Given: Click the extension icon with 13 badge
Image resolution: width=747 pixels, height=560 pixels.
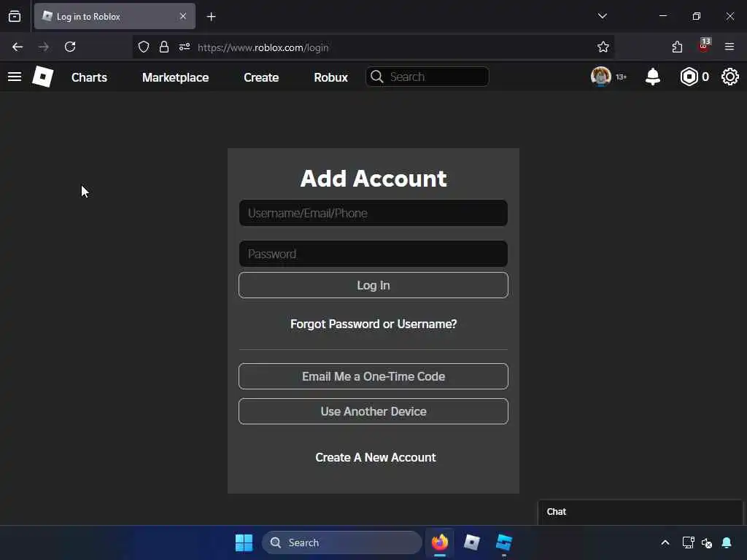Looking at the screenshot, I should pyautogui.click(x=704, y=45).
